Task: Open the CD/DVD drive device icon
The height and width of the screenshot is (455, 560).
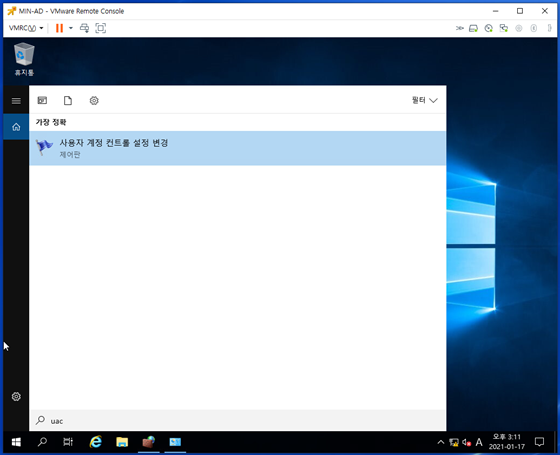Action: pos(489,28)
